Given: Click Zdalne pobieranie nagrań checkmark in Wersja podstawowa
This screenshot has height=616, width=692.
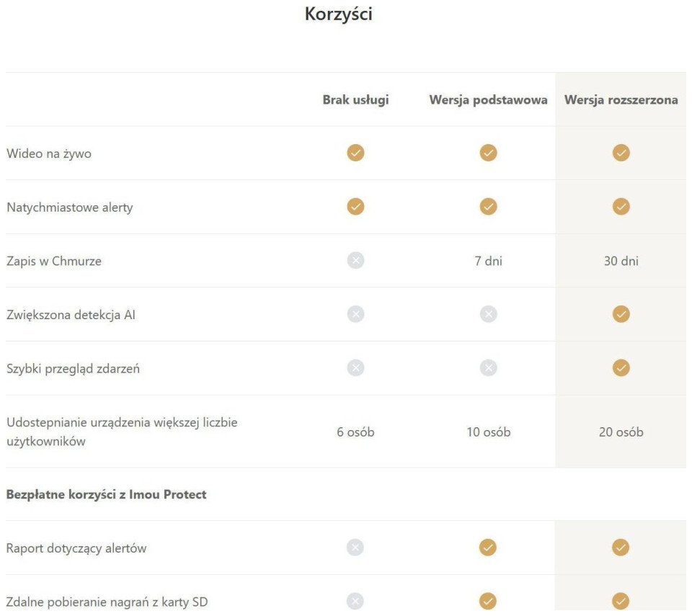Looking at the screenshot, I should point(489,599).
